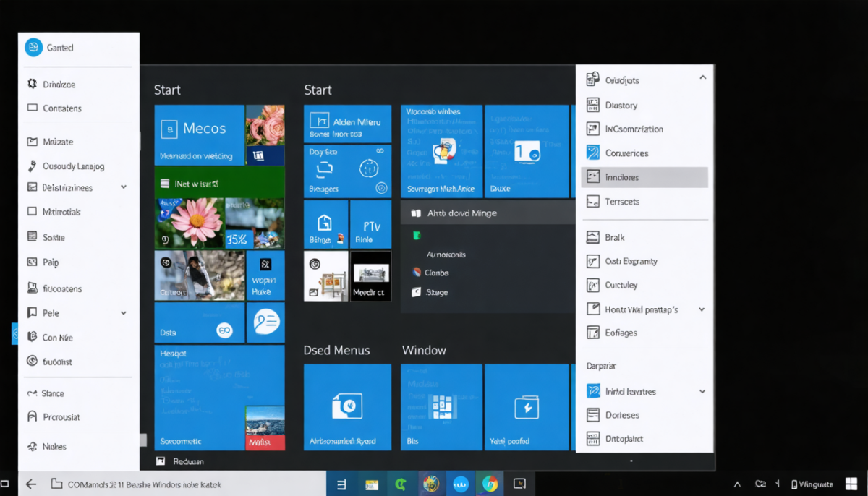Open the Modir ct thumbnail tile

pos(370,275)
